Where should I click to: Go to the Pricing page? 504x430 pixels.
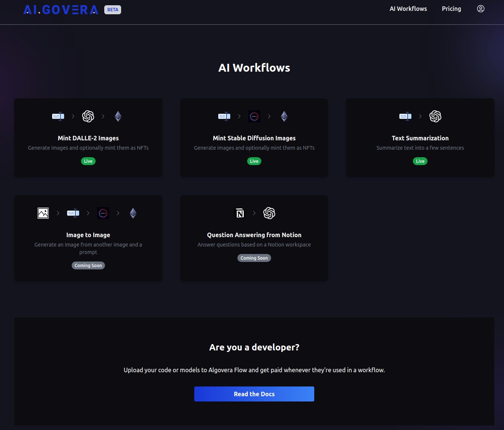pos(451,9)
